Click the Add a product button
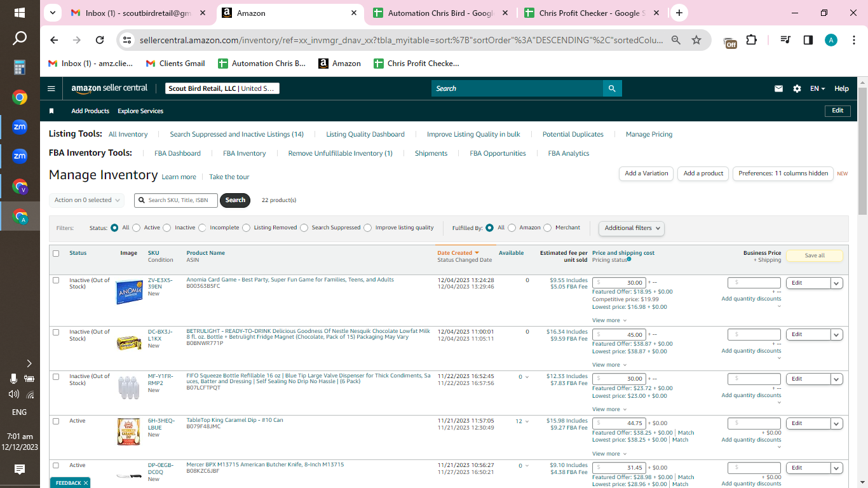The width and height of the screenshot is (868, 488). point(703,173)
